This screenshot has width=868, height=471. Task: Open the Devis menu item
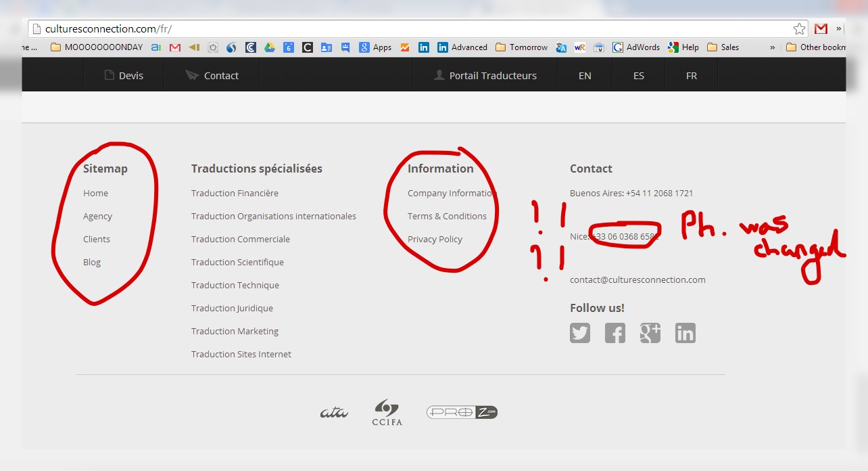coord(124,76)
